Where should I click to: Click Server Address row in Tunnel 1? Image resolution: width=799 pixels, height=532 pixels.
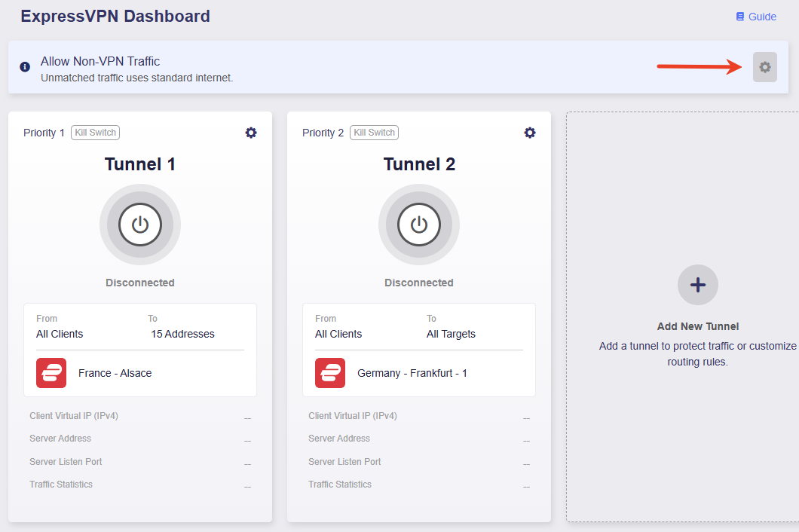pyautogui.click(x=140, y=439)
